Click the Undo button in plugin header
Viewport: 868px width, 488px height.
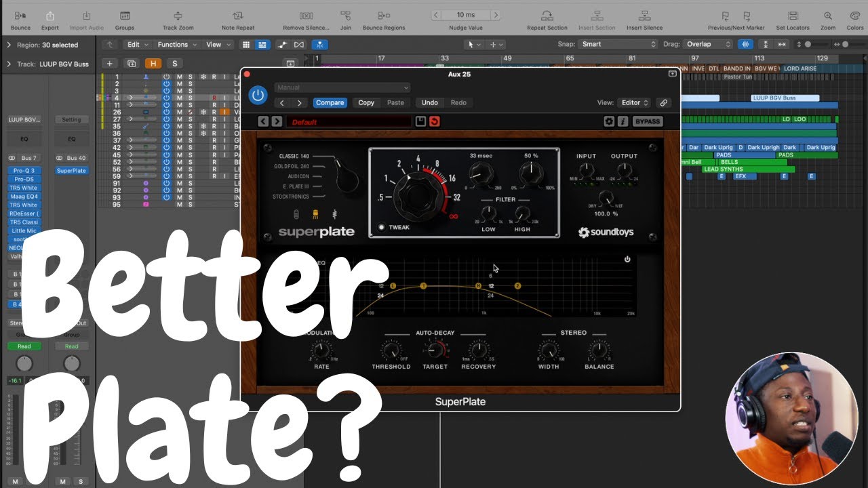pos(430,103)
